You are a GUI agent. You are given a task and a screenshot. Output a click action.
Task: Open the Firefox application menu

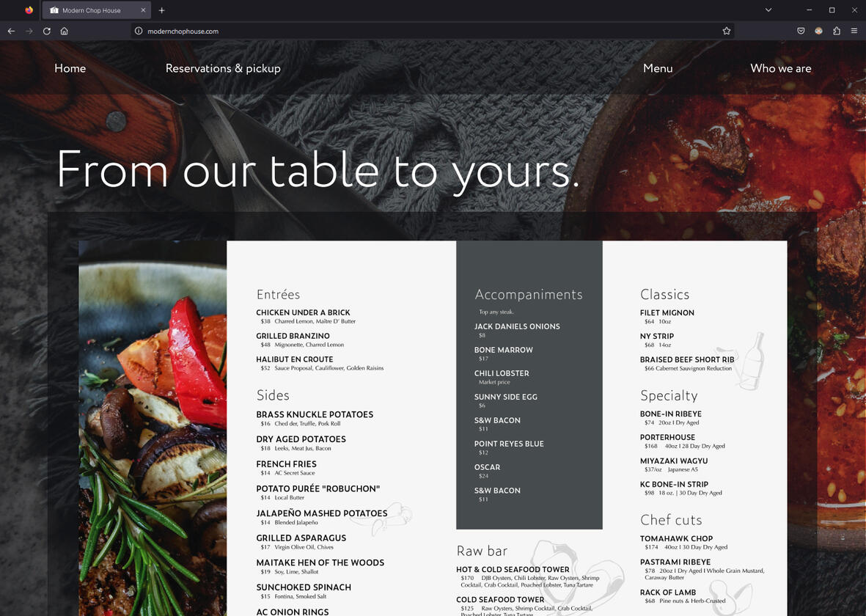point(854,31)
